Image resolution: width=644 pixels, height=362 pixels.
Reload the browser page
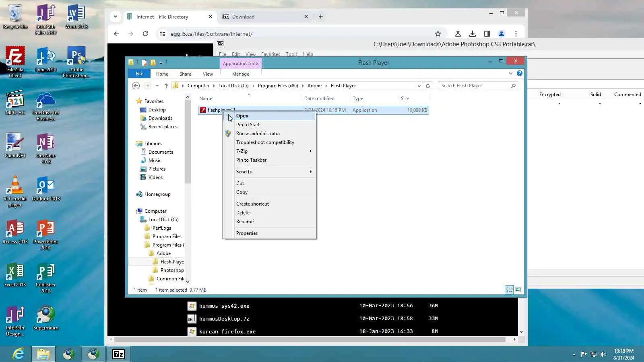pyautogui.click(x=145, y=34)
